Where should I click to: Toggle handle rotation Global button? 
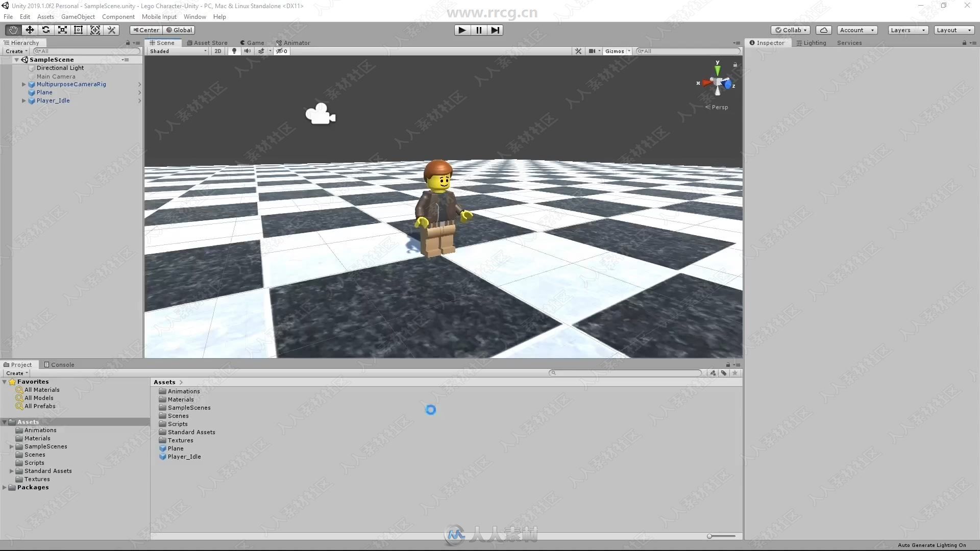(x=179, y=30)
